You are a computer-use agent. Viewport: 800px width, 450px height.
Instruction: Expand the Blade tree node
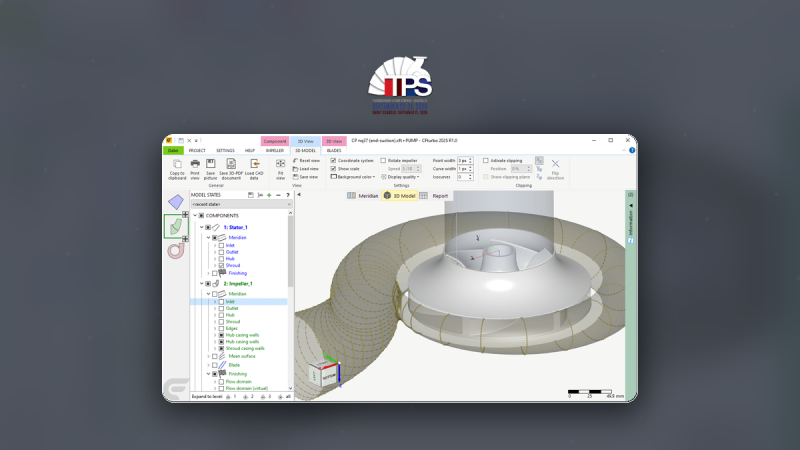pos(208,365)
